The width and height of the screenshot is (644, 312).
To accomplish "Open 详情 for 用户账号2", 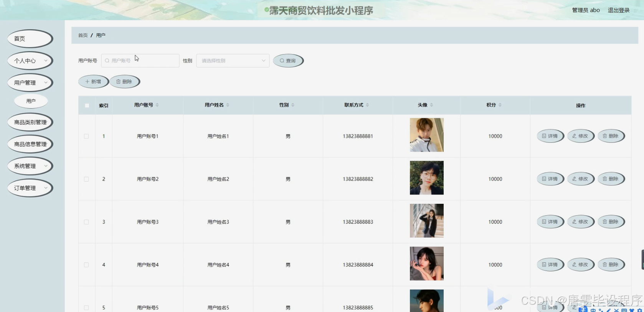I will tap(550, 179).
